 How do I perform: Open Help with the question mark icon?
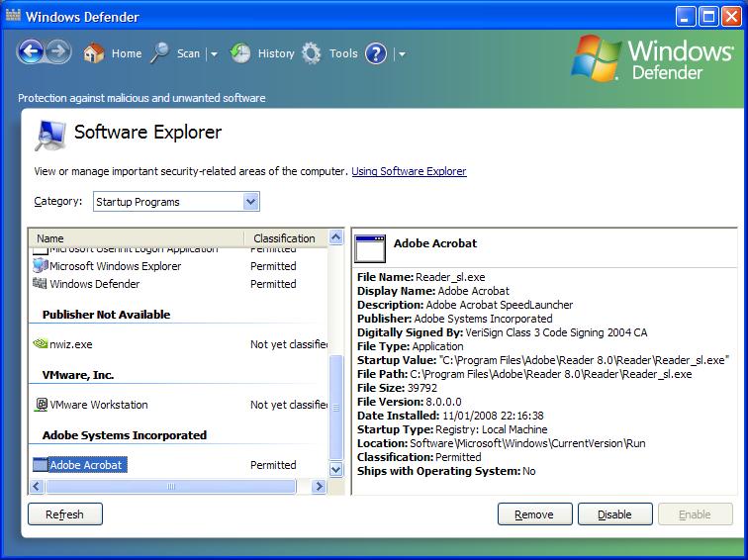[376, 53]
